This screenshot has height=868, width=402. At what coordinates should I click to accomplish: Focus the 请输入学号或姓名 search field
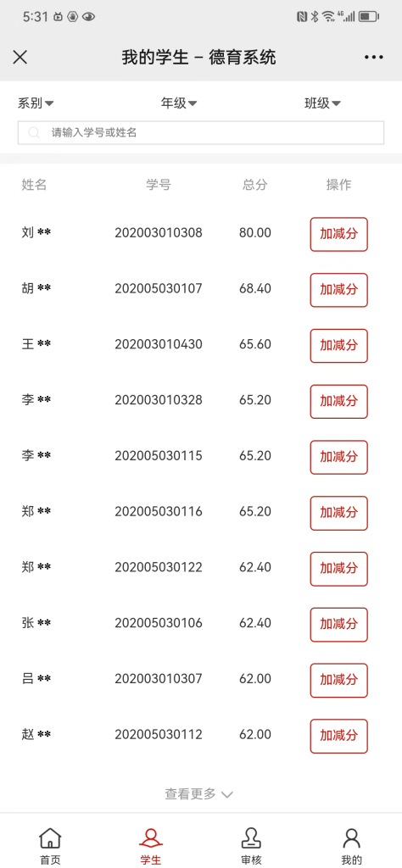click(201, 133)
